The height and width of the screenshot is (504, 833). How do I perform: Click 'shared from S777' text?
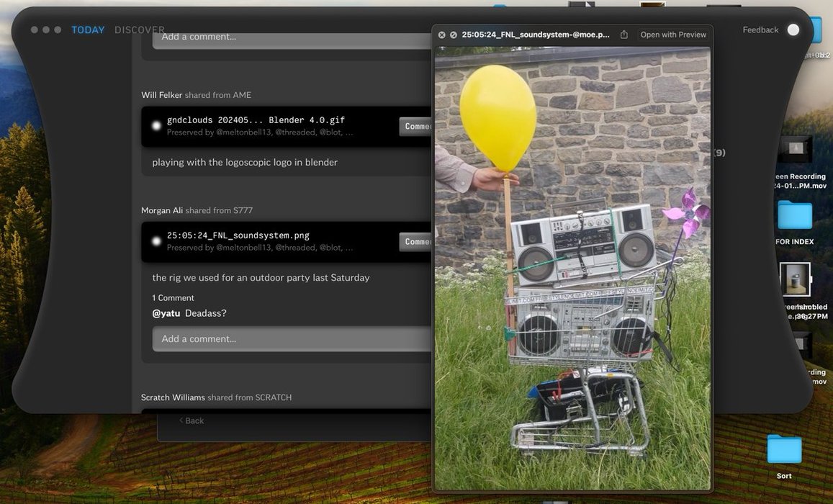(219, 210)
